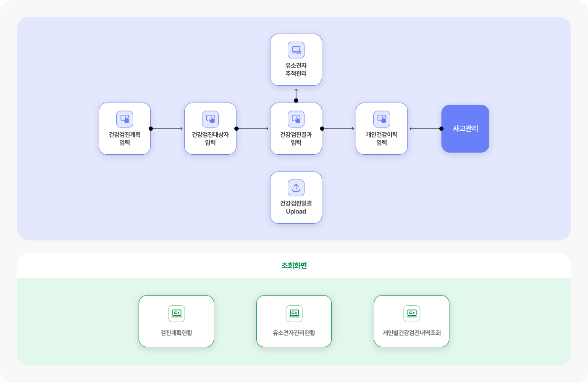588x383 pixels.
Task: Click the hand icon above 건강검진계획 입력
Action: [125, 119]
